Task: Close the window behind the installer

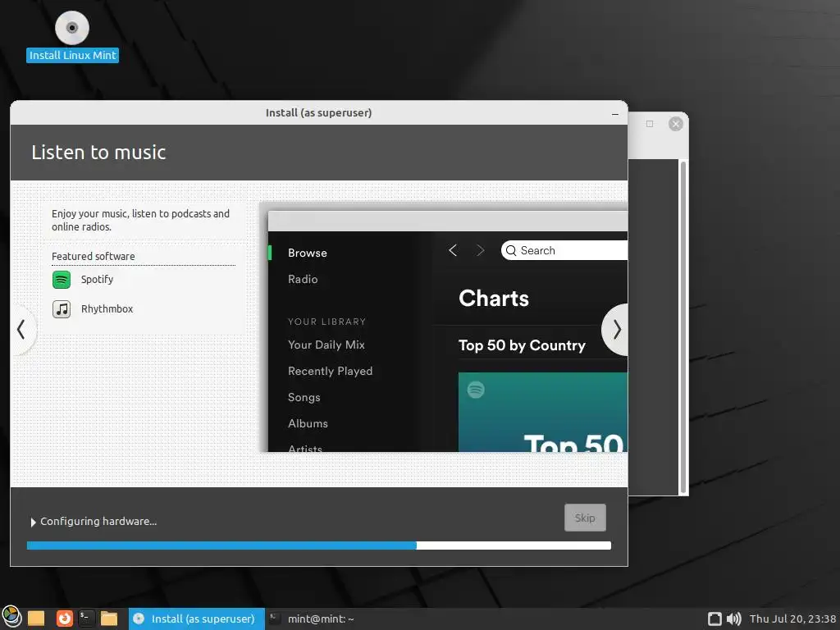Action: coord(676,124)
